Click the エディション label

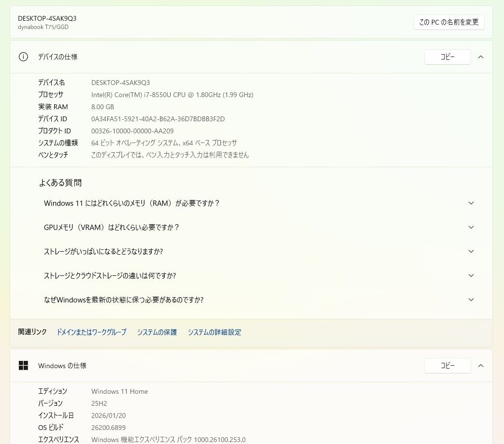pos(52,391)
